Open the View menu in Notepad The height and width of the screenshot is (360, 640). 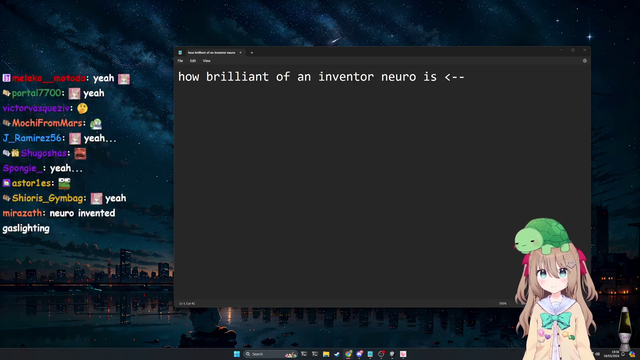point(207,61)
